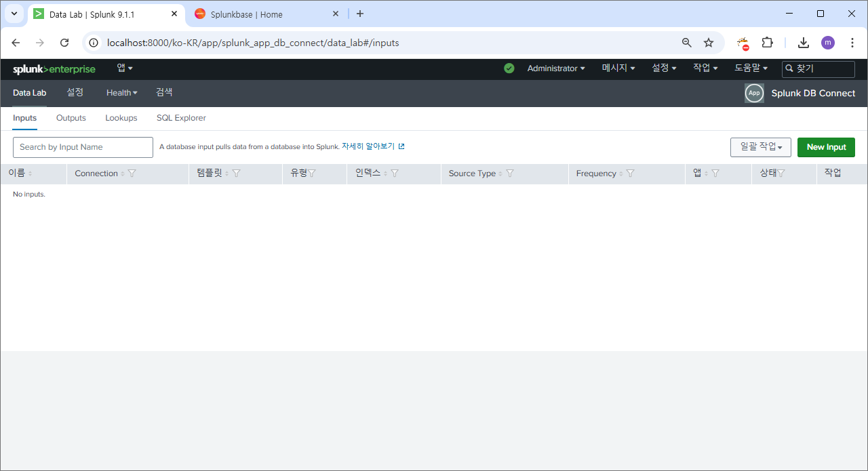Click the 템플릿 column header

(x=210, y=173)
